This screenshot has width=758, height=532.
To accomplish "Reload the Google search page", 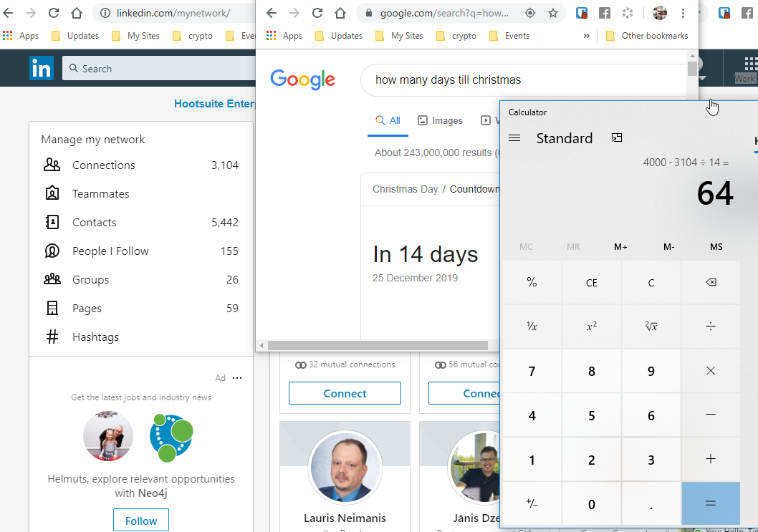I will point(317,13).
